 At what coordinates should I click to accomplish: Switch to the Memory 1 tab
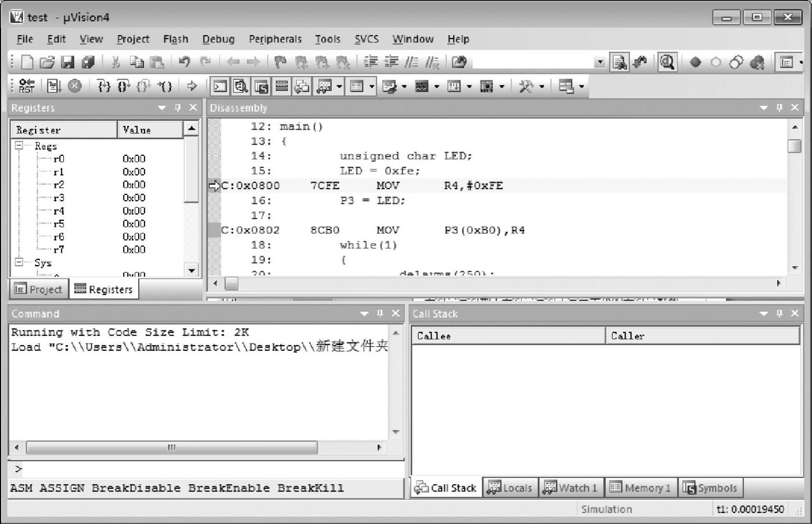point(640,487)
